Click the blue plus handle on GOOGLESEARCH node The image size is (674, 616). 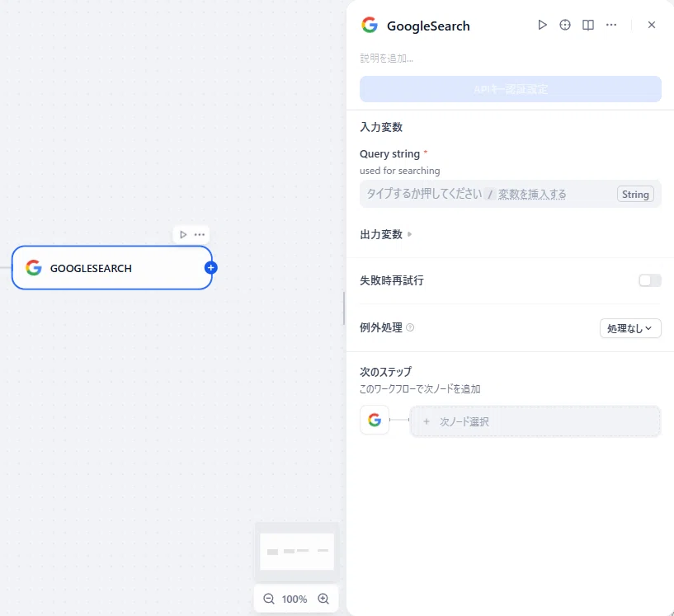tap(210, 268)
